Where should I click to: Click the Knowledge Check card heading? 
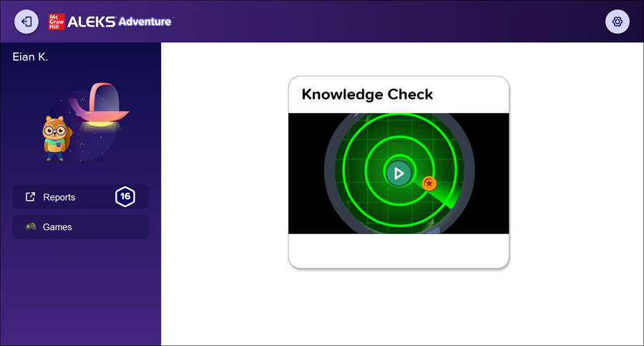(x=367, y=94)
